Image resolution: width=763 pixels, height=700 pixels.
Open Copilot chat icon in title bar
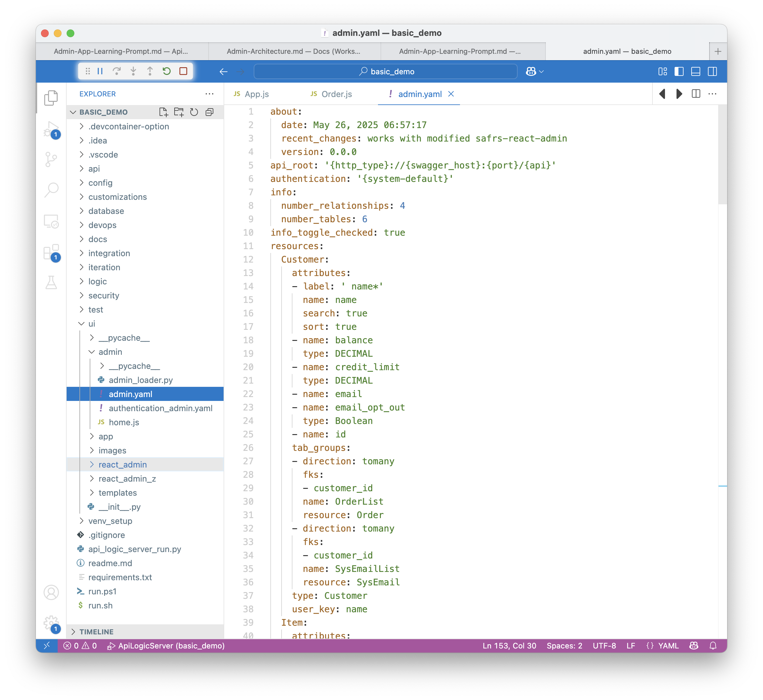point(531,72)
